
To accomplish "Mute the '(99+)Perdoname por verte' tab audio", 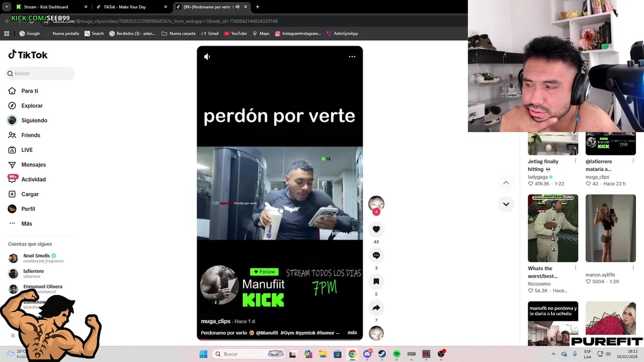I will tap(237, 7).
